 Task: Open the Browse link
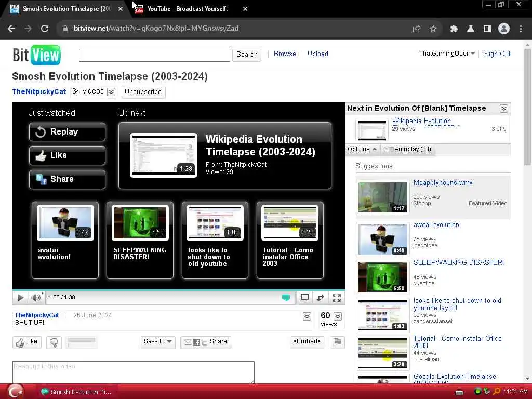(x=285, y=54)
